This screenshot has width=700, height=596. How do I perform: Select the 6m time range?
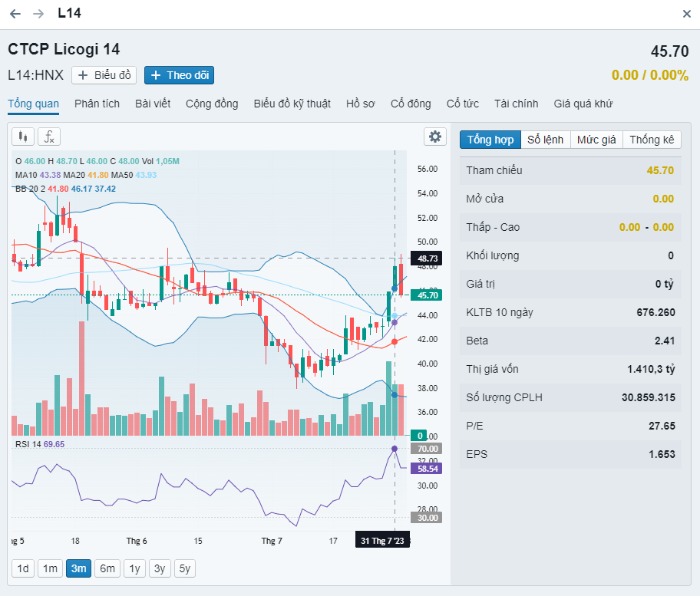pyautogui.click(x=107, y=568)
